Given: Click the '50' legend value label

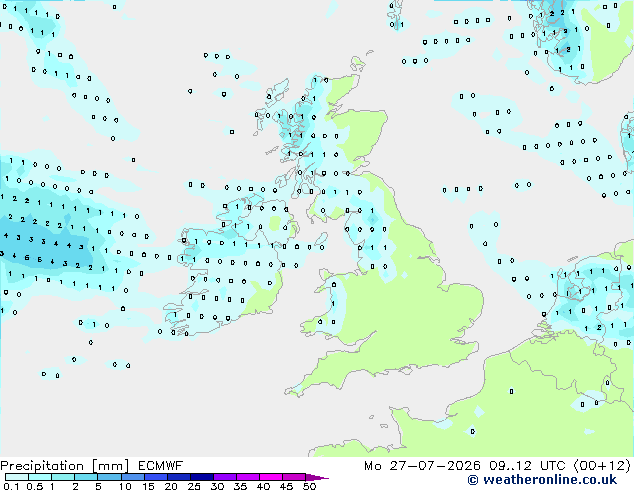Looking at the screenshot, I should pos(309,486).
